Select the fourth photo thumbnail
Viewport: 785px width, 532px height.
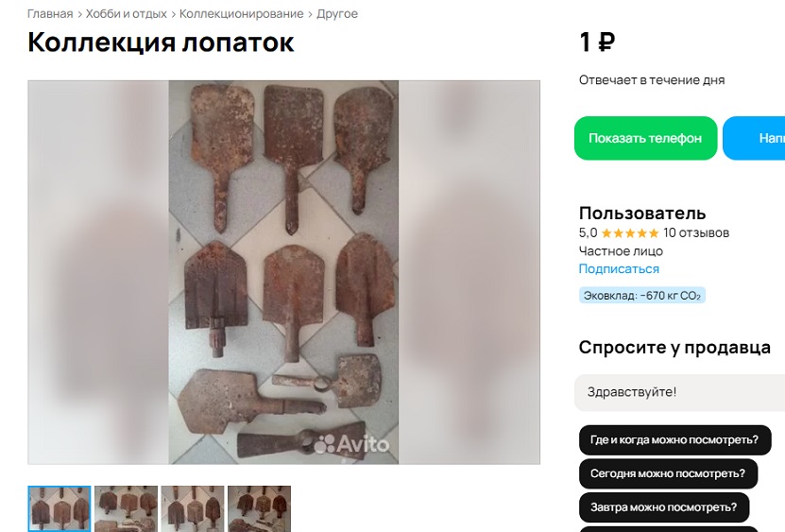pyautogui.click(x=260, y=508)
